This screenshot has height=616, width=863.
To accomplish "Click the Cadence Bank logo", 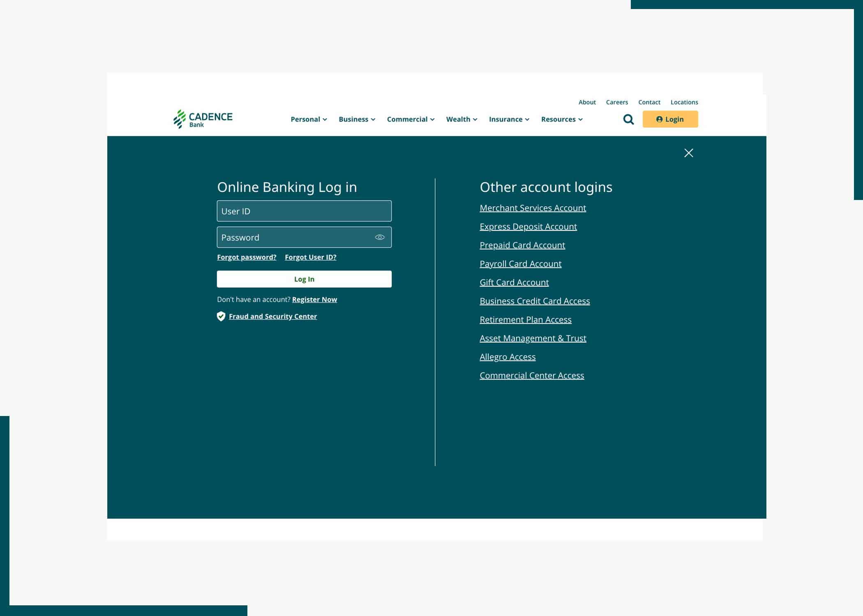I will pos(203,119).
